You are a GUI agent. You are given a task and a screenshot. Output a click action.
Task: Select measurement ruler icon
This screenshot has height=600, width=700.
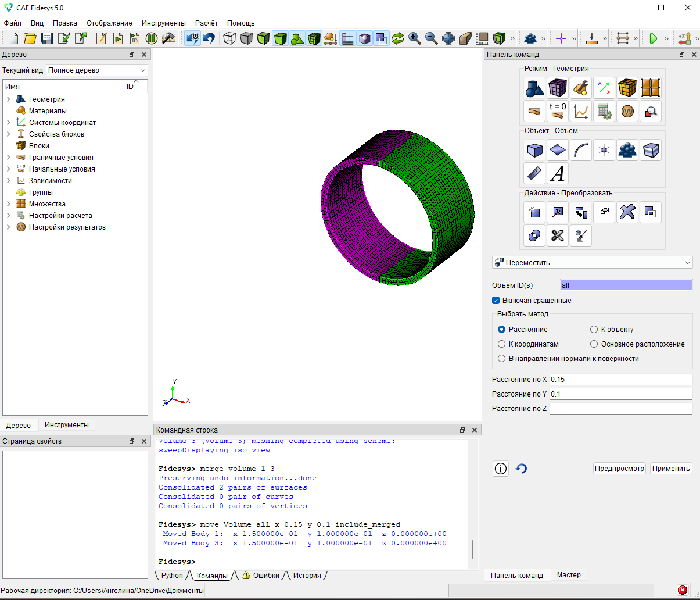[534, 173]
